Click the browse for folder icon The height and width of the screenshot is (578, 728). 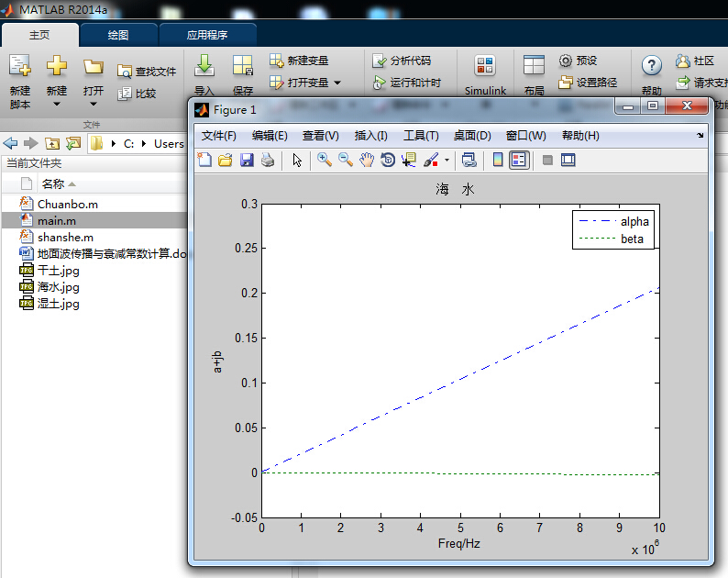tap(73, 143)
